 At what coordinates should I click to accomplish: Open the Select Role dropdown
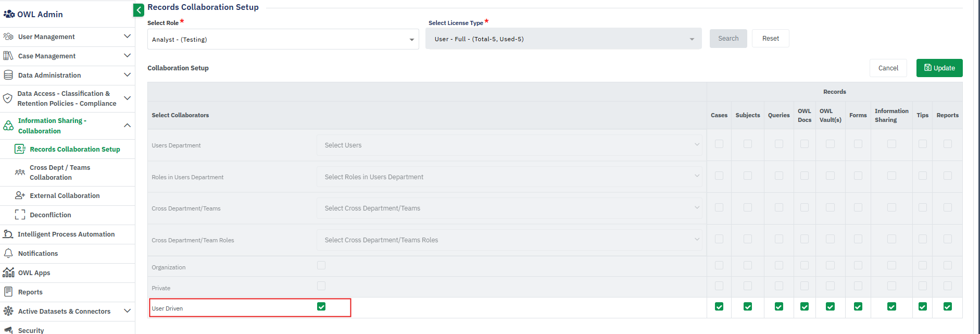[283, 40]
